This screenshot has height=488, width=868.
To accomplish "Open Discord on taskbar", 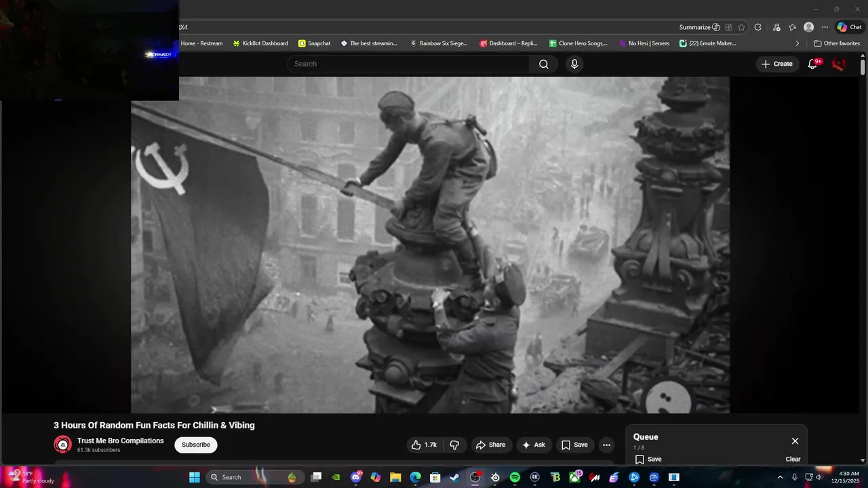I will click(x=356, y=477).
